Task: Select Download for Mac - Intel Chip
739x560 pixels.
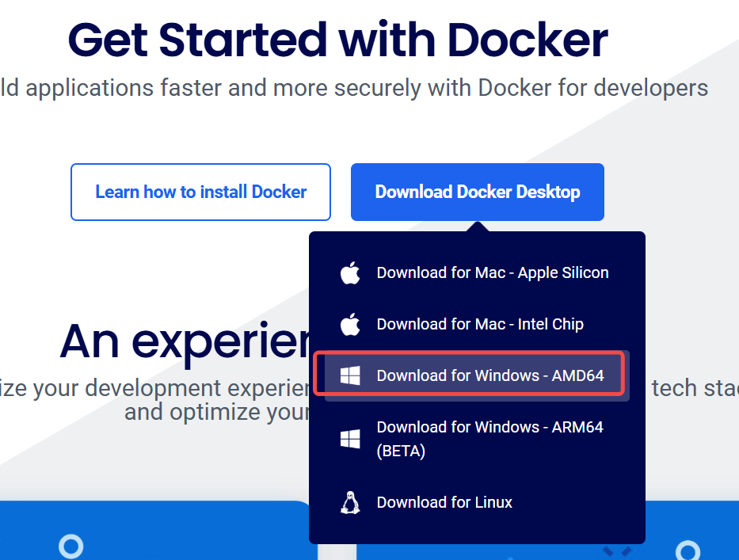Action: pos(477,324)
